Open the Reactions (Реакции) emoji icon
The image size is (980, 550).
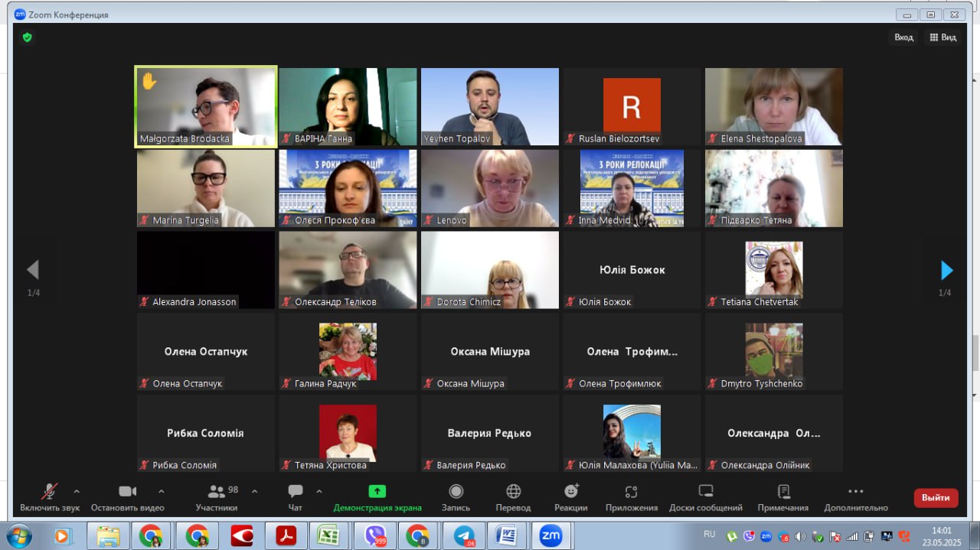(571, 492)
